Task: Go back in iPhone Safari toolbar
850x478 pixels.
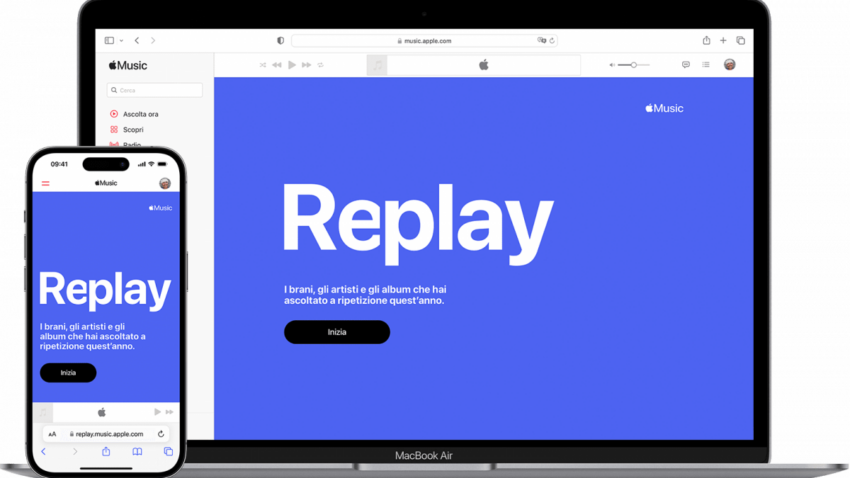Action: click(x=44, y=451)
